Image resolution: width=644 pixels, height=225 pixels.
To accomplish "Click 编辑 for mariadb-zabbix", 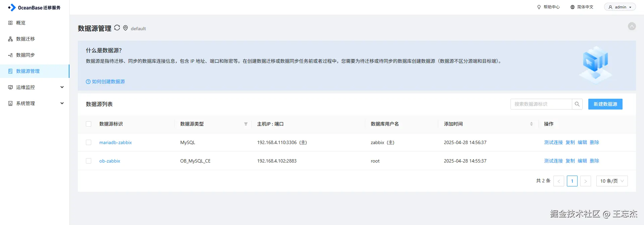I will (x=582, y=142).
